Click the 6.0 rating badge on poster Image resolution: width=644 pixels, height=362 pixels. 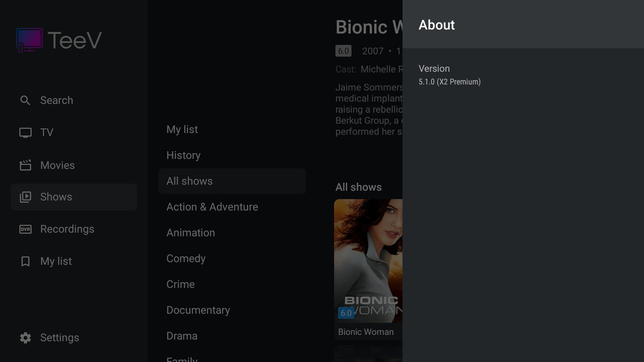346,313
